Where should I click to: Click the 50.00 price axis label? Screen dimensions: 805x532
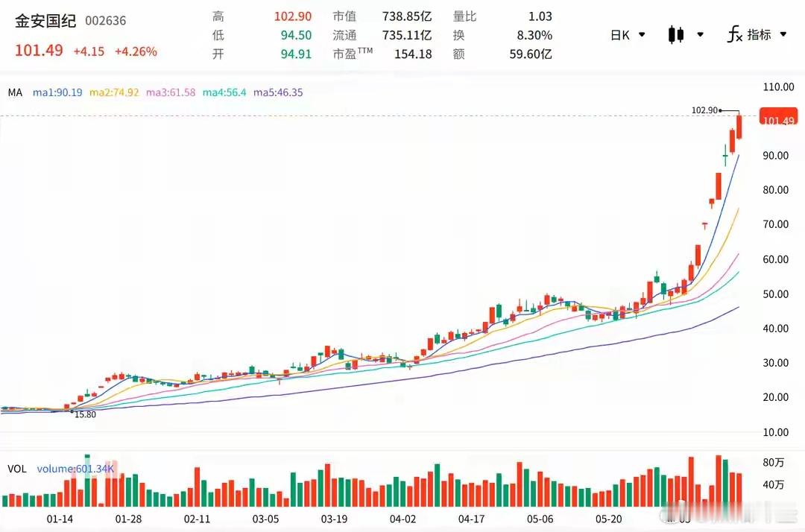pyautogui.click(x=776, y=294)
